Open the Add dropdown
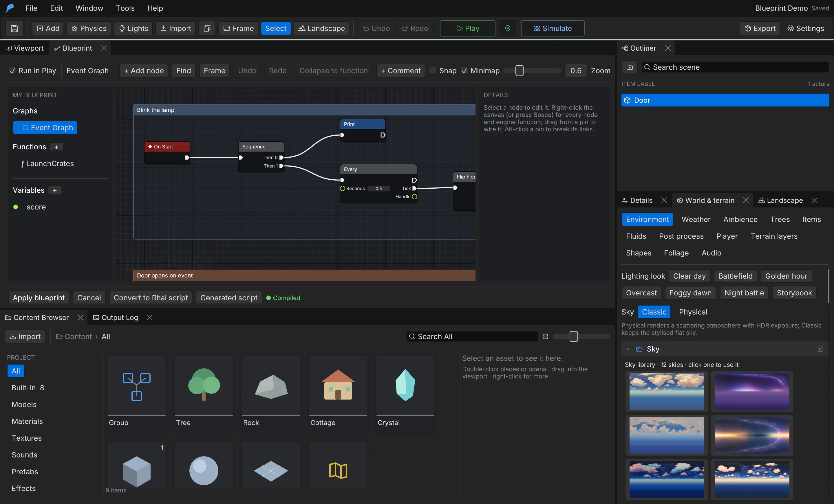Viewport: 834px width, 504px height. pos(48,28)
